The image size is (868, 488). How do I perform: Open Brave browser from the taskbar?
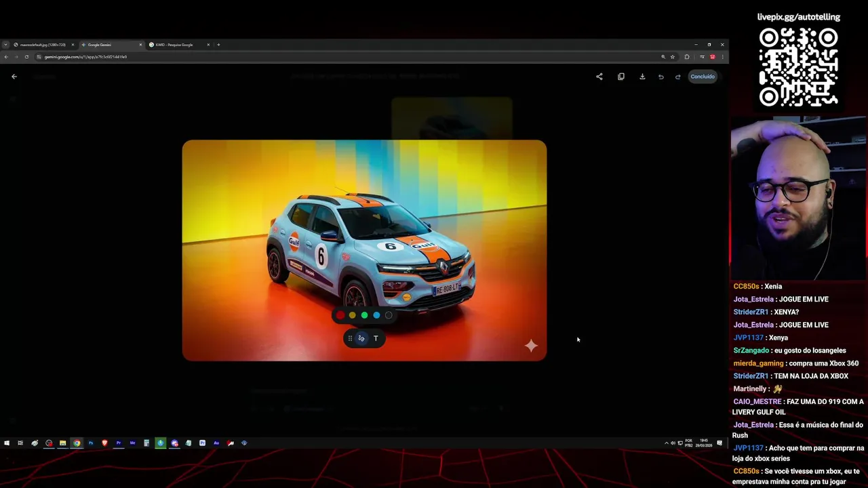pyautogui.click(x=104, y=443)
